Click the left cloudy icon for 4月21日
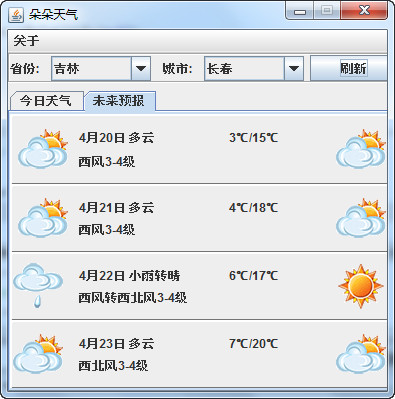Viewport: 395px width, 399px height. pos(43,218)
